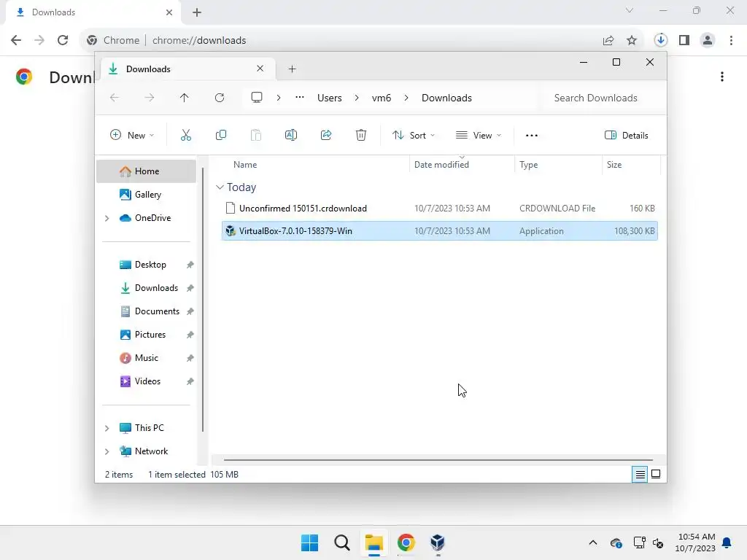
Task: Select Home in the navigation pane
Action: (146, 171)
